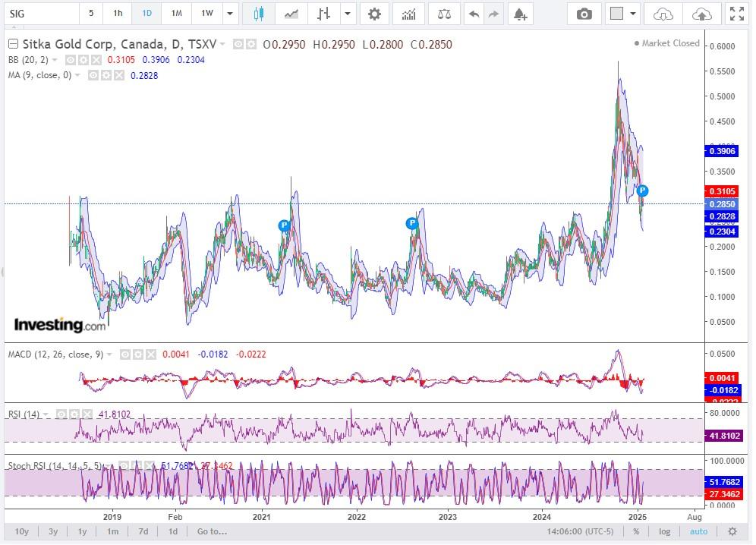The height and width of the screenshot is (545, 756).
Task: Select the 5 minute interval
Action: click(90, 14)
